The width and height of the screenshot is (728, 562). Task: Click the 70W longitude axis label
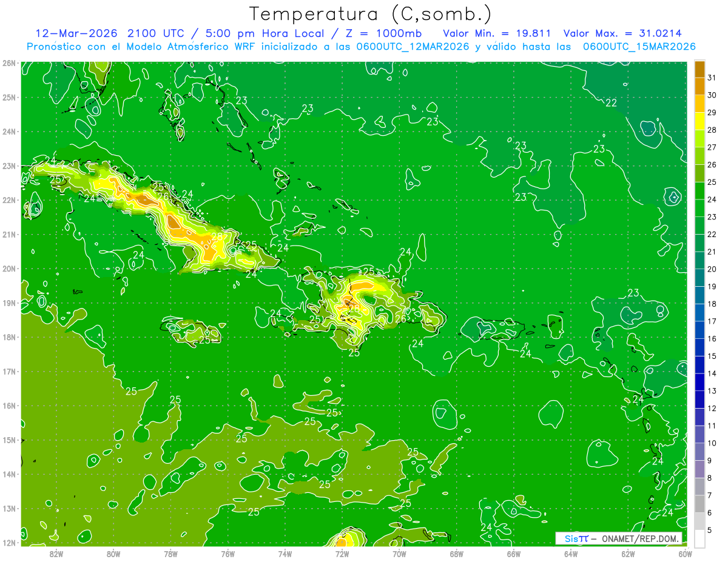(399, 553)
